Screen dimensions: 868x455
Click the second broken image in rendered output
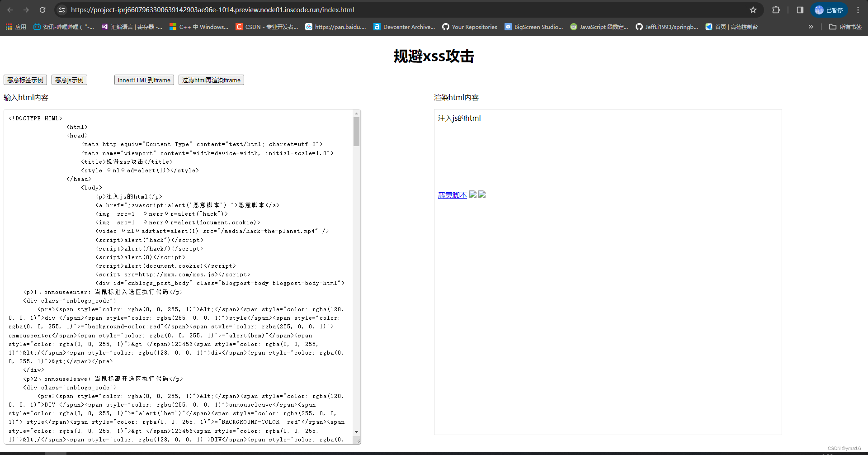click(482, 194)
